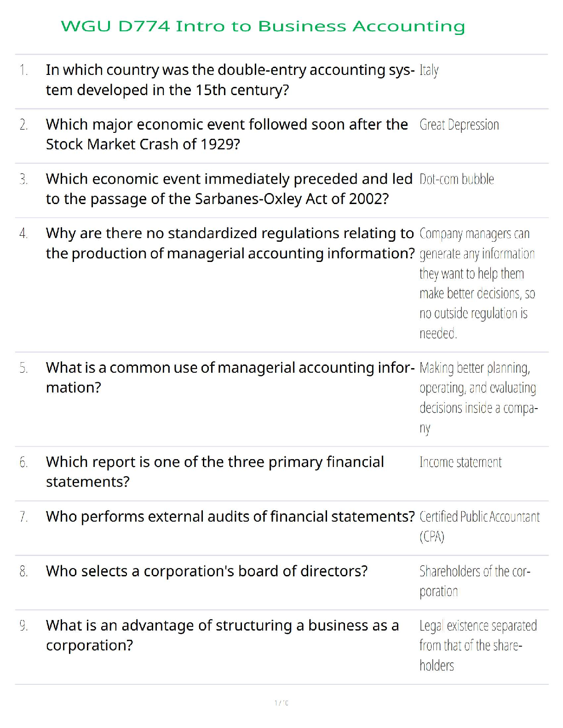Select the answer 'Income statement'
Screen dimensions: 563x728
460,462
